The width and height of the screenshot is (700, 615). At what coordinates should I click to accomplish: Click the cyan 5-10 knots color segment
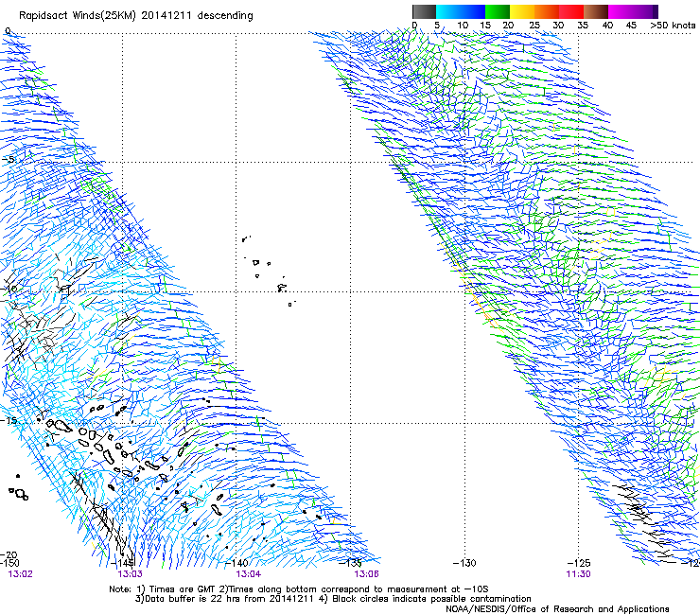click(x=448, y=11)
